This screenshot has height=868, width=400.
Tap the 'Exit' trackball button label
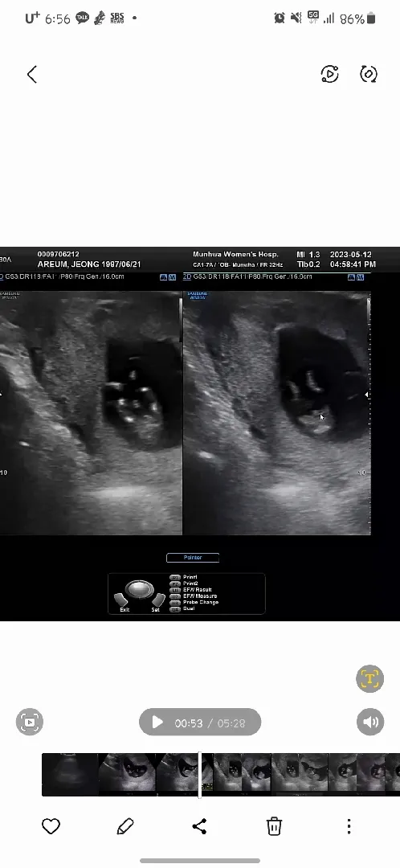pos(124,609)
